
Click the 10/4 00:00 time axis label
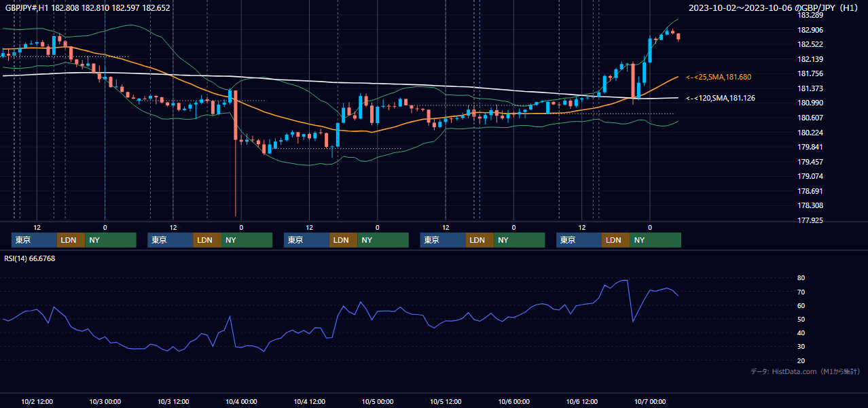coord(241,402)
